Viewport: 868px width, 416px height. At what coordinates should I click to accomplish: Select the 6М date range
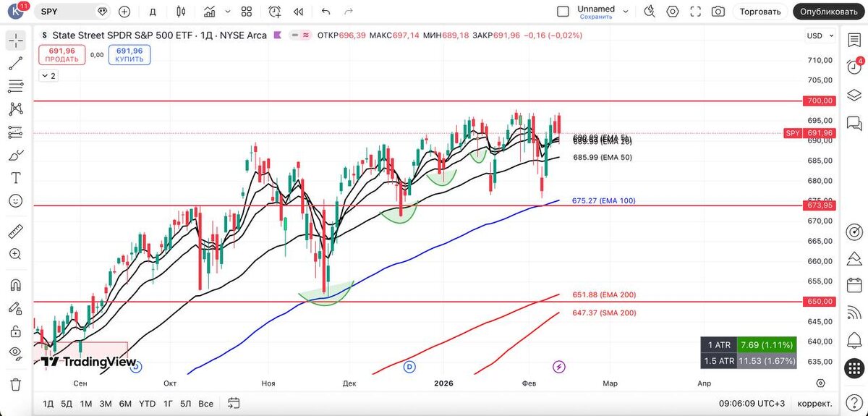point(125,403)
